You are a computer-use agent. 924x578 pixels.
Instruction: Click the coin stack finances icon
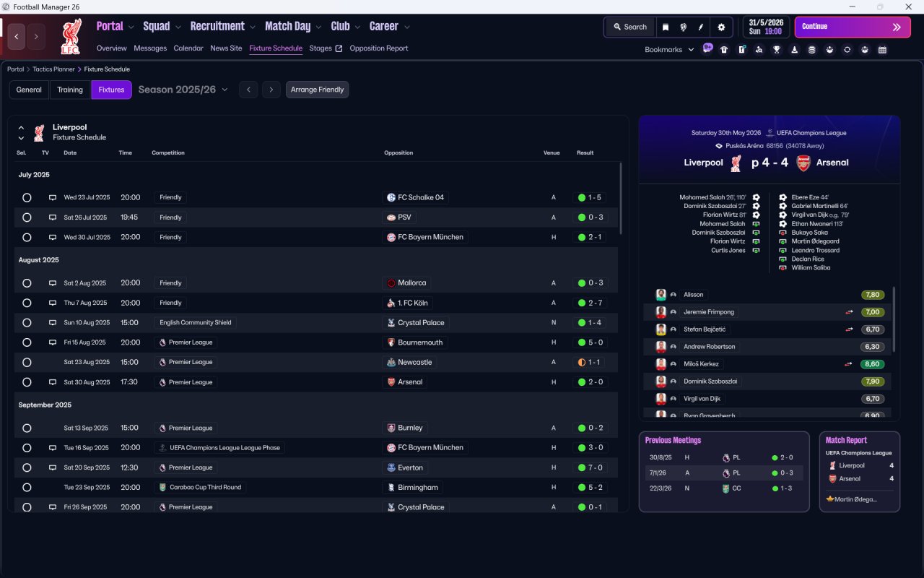(x=812, y=50)
